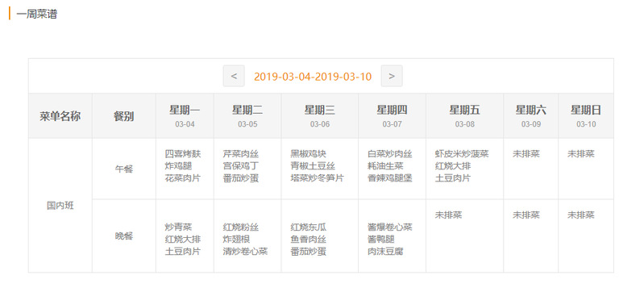The image size is (644, 292).
Task: Select the 星期三 03-06 column header
Action: coord(320,116)
